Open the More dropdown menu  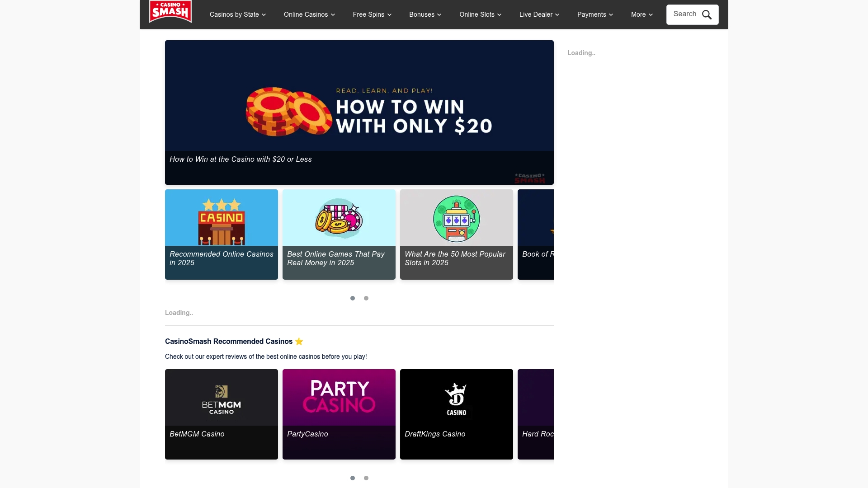pyautogui.click(x=642, y=14)
